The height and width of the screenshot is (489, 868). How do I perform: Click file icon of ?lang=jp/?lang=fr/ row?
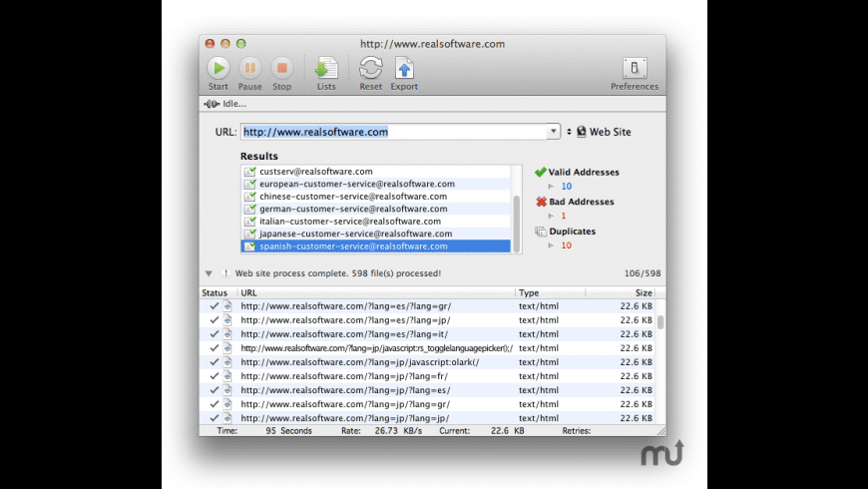tap(227, 376)
